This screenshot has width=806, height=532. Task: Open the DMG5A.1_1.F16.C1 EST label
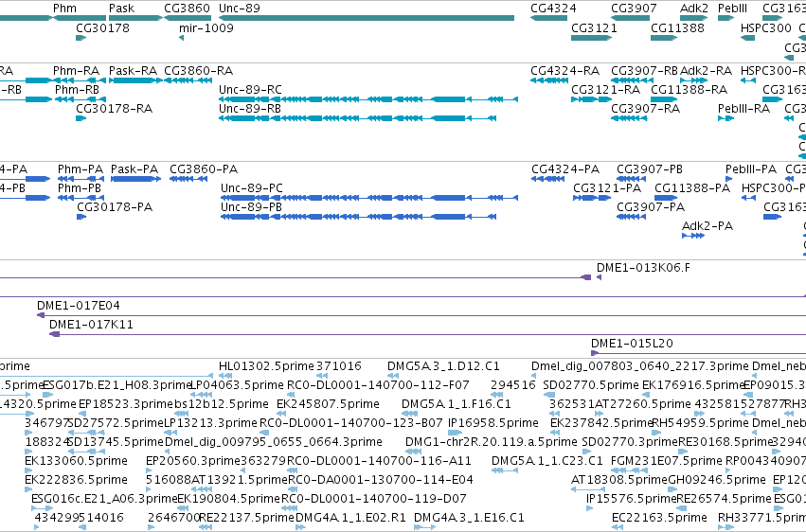click(457, 404)
